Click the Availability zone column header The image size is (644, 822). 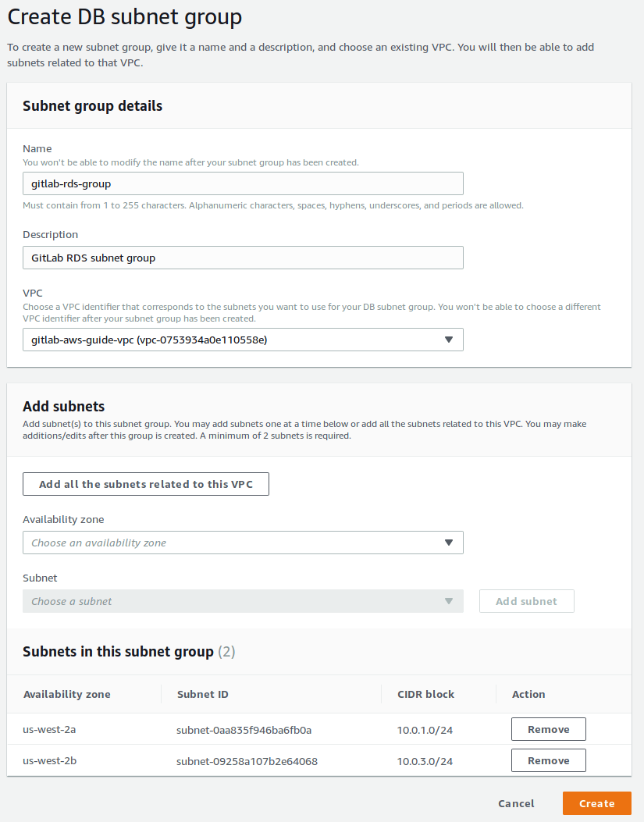click(66, 694)
